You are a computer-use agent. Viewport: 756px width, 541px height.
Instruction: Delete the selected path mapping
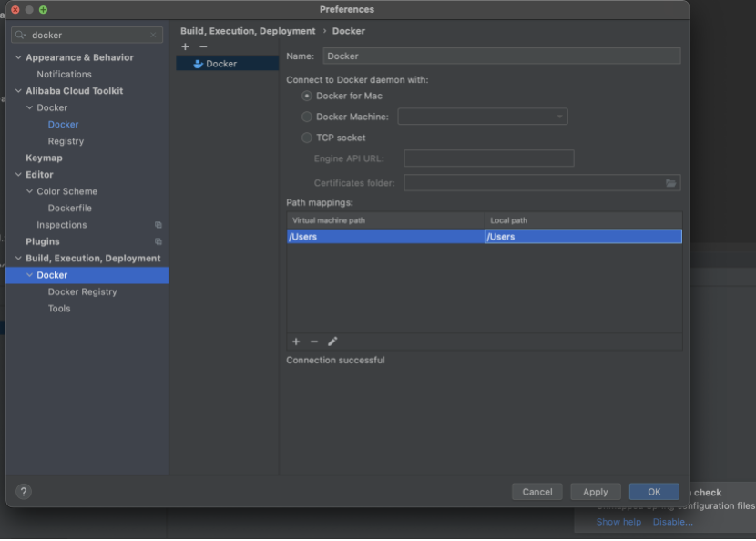tap(314, 341)
